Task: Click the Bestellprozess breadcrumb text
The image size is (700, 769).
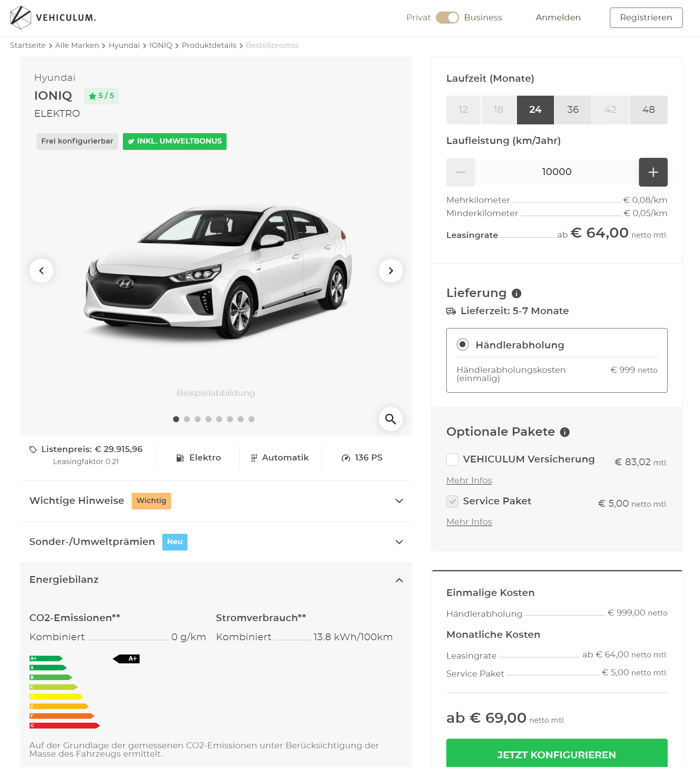Action: [272, 45]
